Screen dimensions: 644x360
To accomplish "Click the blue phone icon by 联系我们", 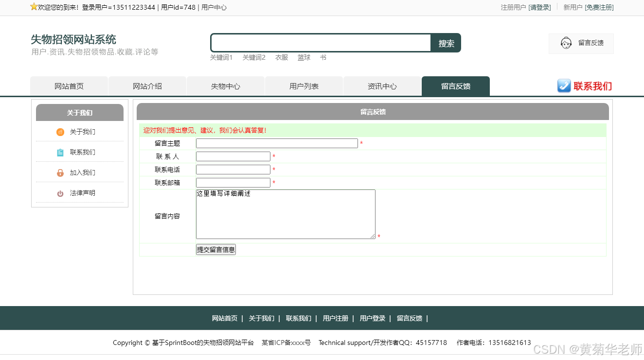I will 564,86.
